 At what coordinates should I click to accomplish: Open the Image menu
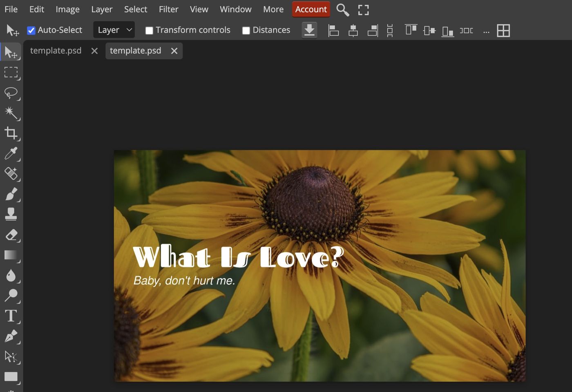67,9
